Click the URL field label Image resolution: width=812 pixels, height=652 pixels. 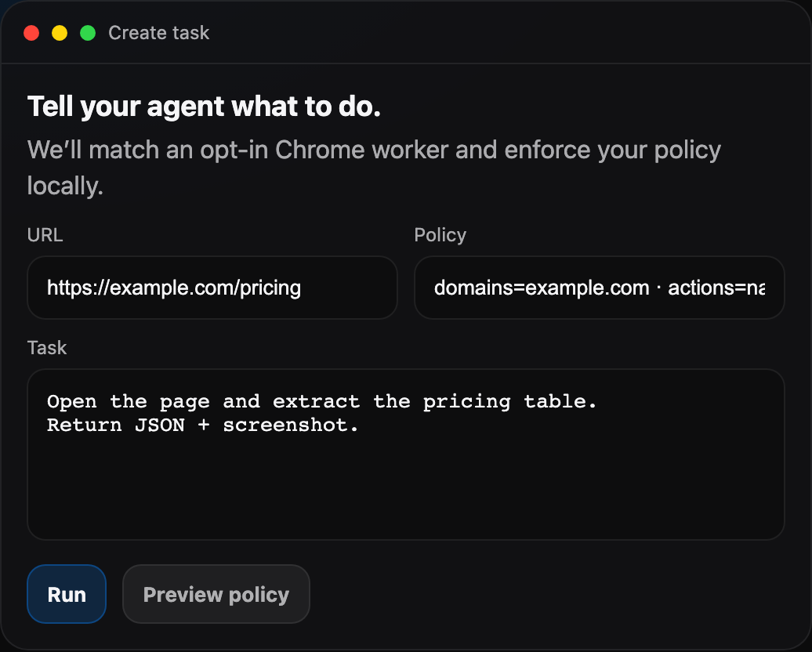(45, 234)
